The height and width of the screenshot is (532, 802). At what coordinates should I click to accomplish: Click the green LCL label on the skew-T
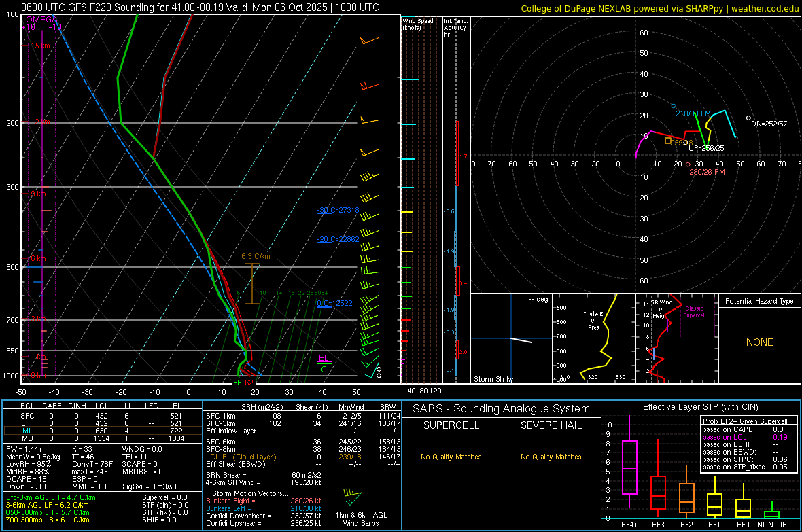click(324, 370)
